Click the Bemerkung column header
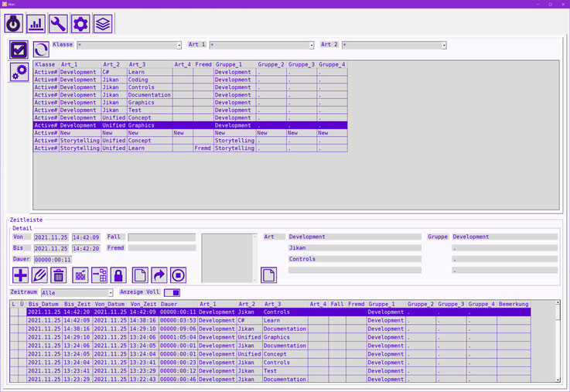Image resolution: width=570 pixels, height=392 pixels. 514,304
